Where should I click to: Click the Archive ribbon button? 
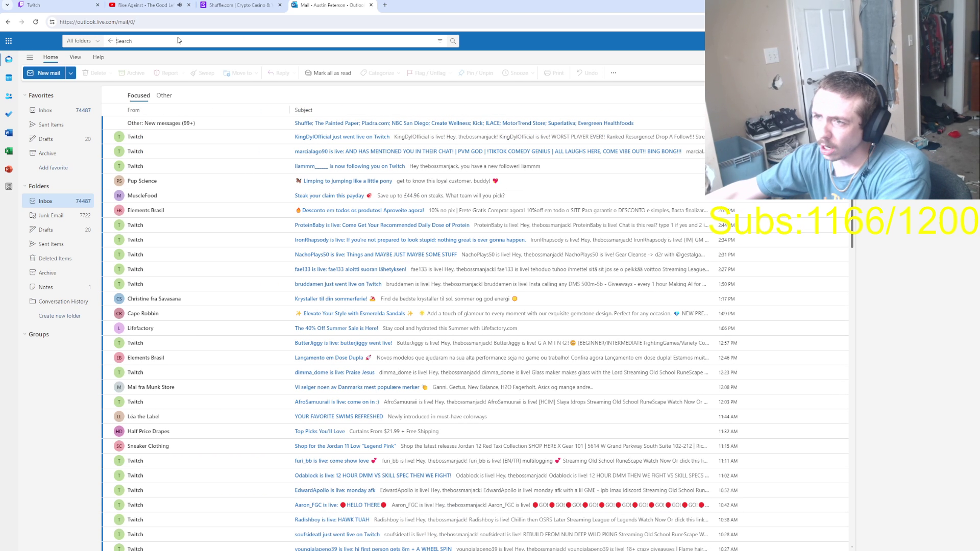pos(132,73)
